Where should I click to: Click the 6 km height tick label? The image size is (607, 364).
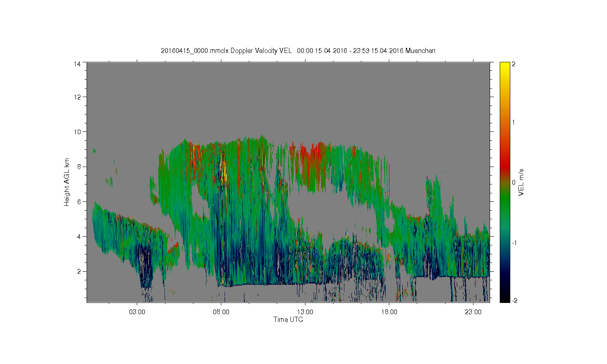tap(79, 201)
